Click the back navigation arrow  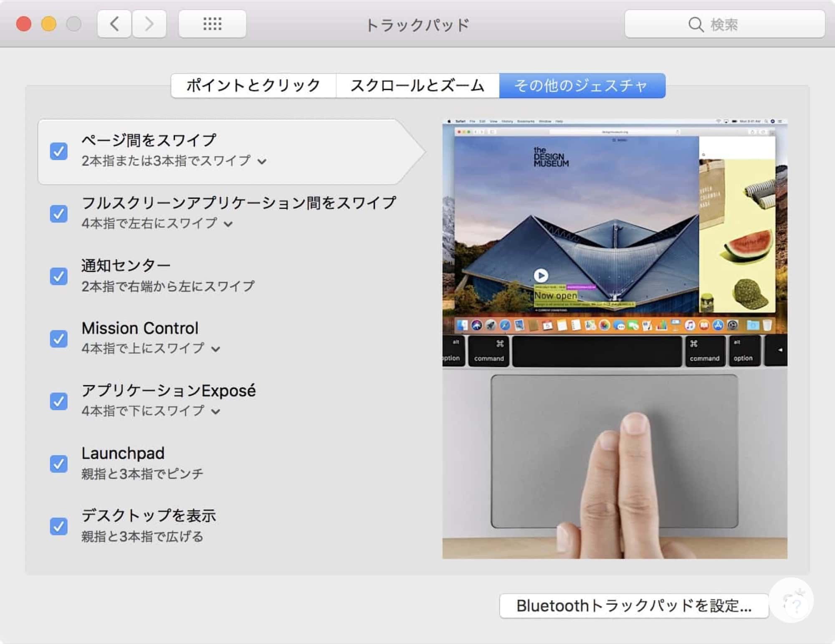pyautogui.click(x=114, y=24)
